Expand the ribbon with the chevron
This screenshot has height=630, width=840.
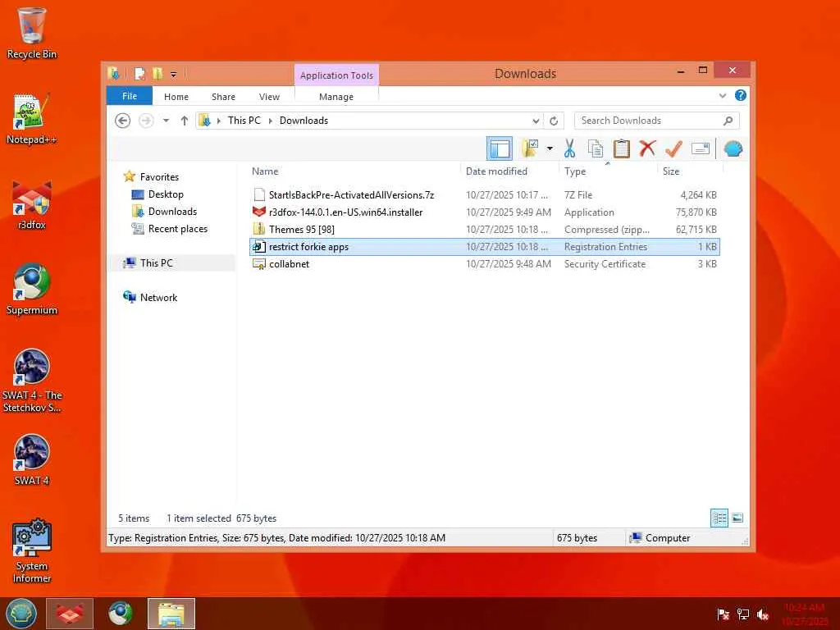(x=722, y=96)
